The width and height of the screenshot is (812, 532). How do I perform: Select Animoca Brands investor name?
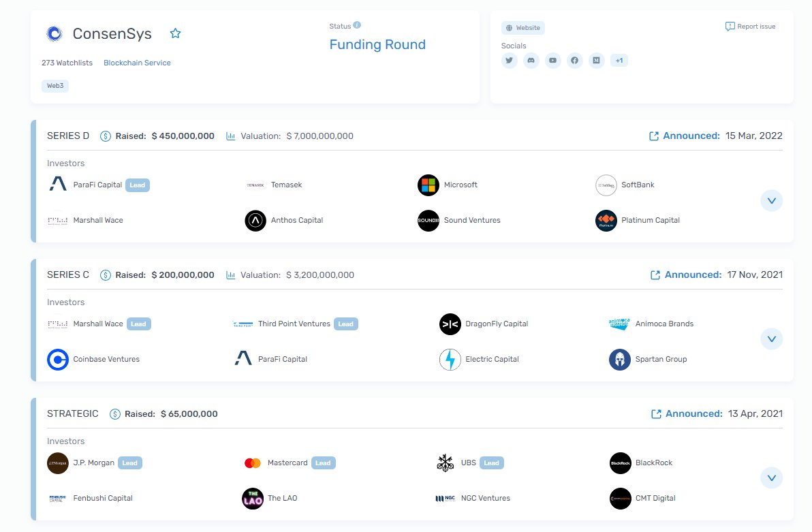coord(664,324)
